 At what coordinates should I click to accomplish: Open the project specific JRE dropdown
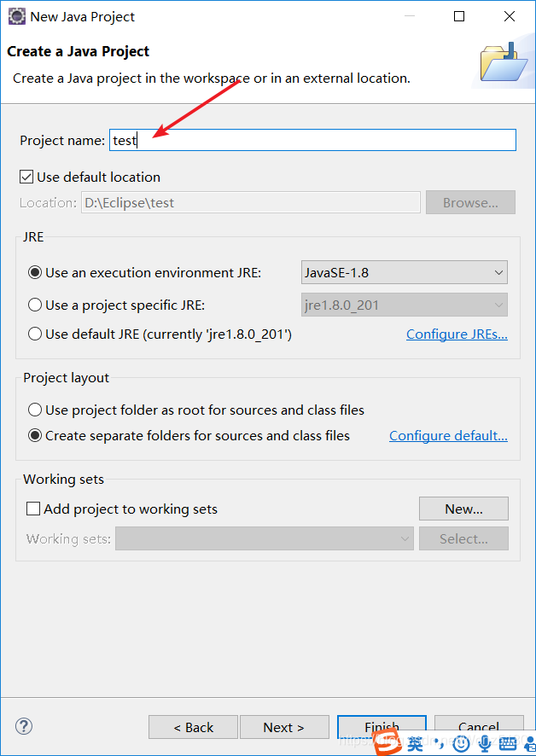tap(499, 305)
